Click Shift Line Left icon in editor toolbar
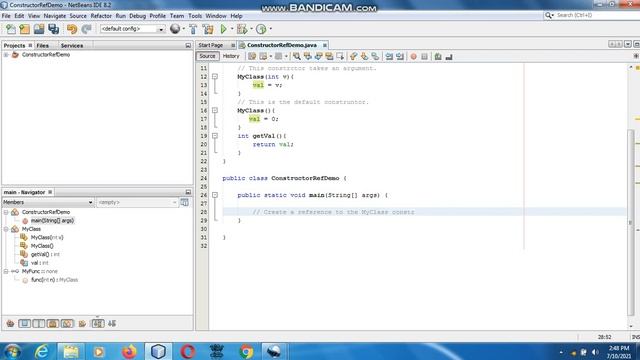This screenshot has height=360, width=640. 389,57
